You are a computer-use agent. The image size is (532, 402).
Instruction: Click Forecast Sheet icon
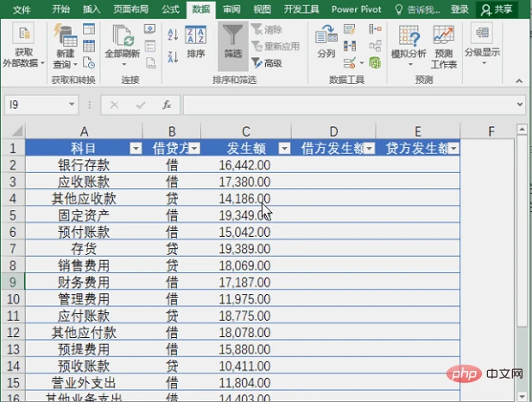point(444,47)
